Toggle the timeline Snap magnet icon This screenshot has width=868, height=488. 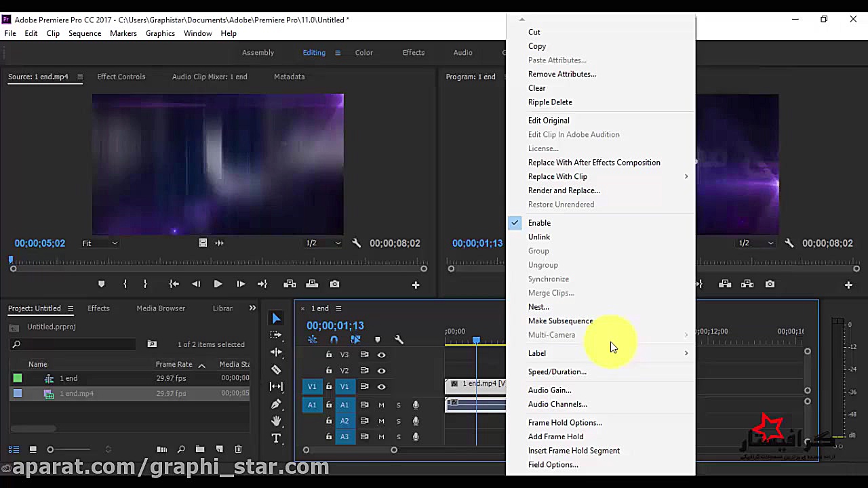(x=334, y=340)
